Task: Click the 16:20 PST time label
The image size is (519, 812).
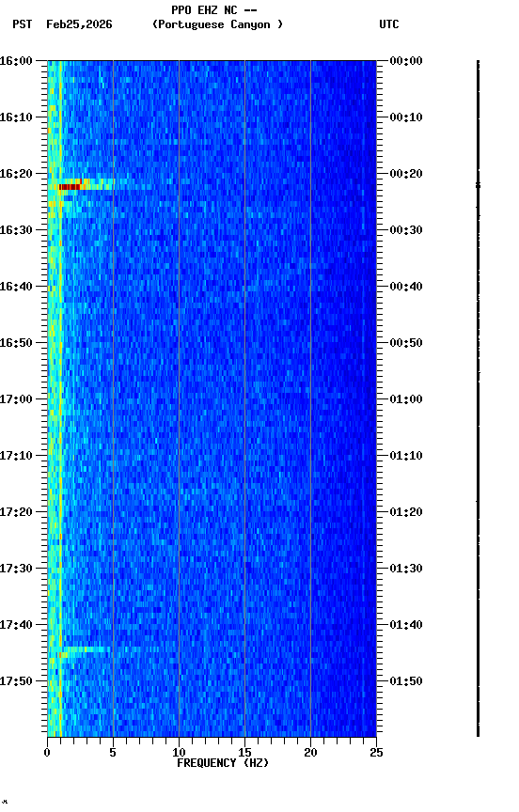Action: [16, 174]
